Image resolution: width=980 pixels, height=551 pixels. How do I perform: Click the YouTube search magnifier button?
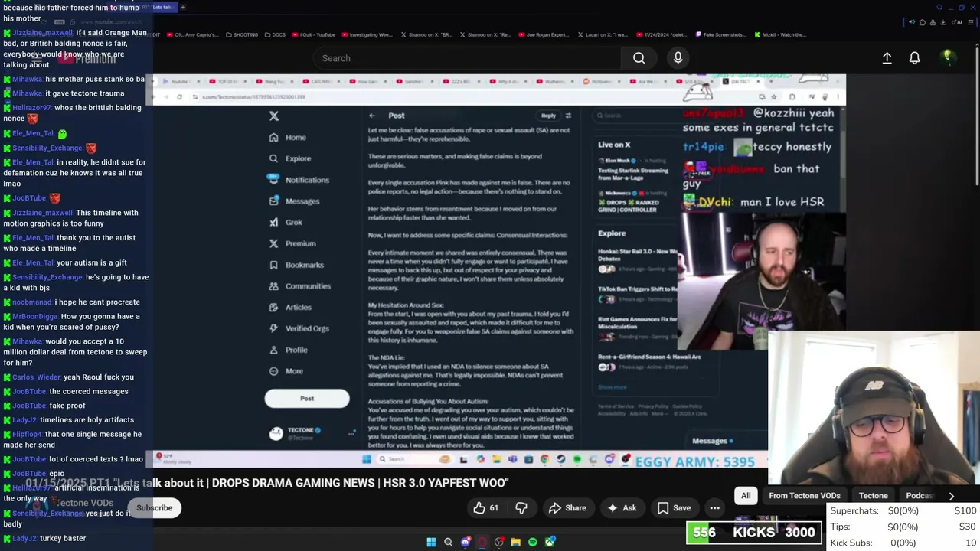point(639,58)
